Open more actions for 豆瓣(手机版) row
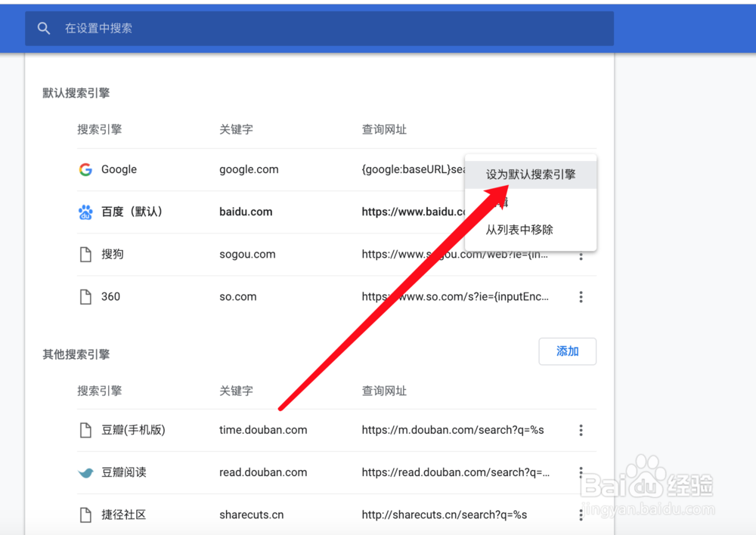The width and height of the screenshot is (756, 535). tap(581, 430)
